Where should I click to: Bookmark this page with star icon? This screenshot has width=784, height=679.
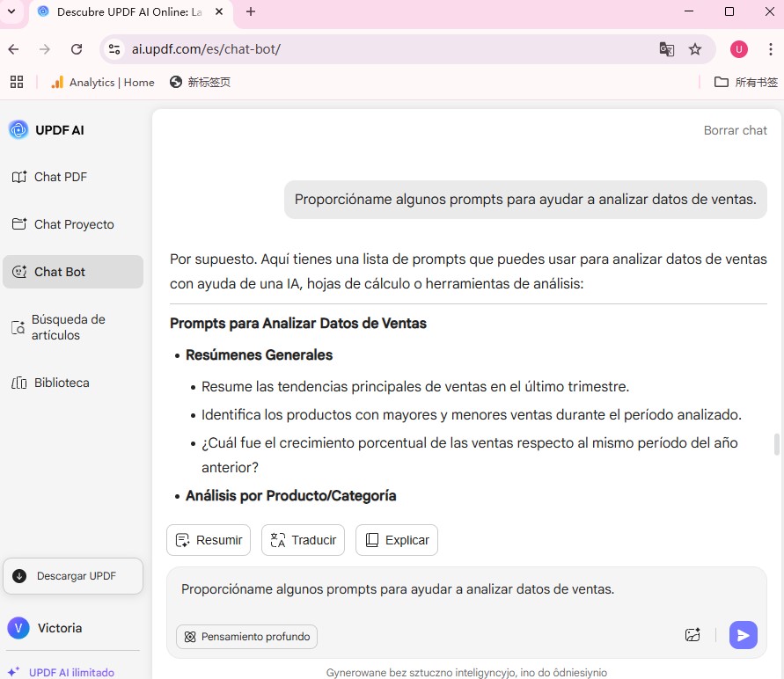point(695,49)
